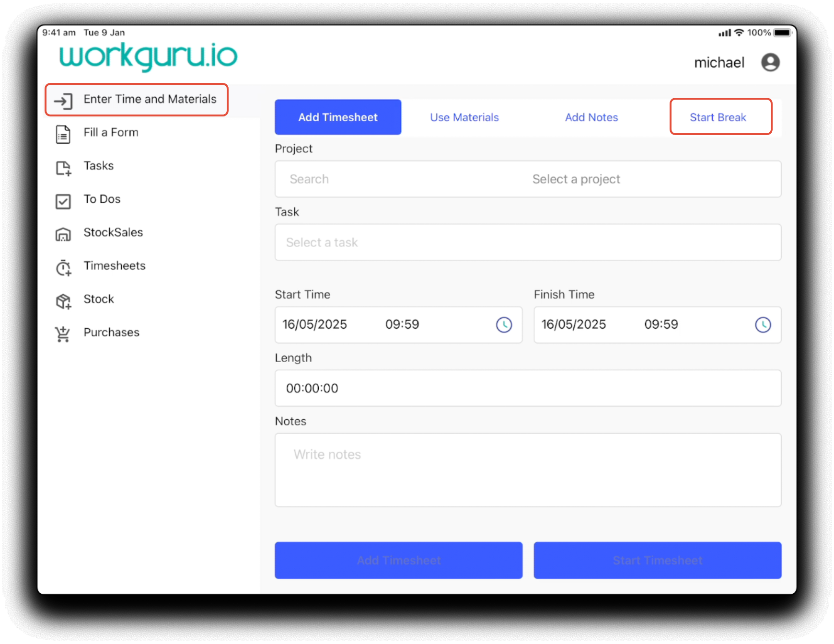Viewport: 834px width, 644px height.
Task: Click the Finish Time value 09:59
Action: point(661,324)
